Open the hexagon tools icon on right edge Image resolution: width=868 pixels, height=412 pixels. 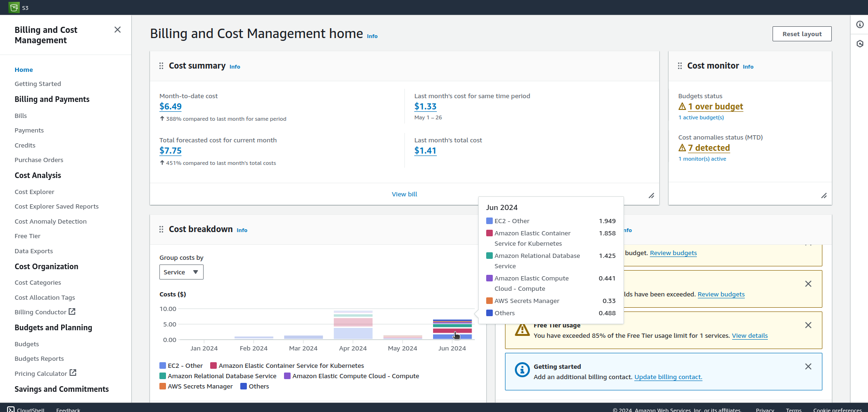click(x=860, y=44)
